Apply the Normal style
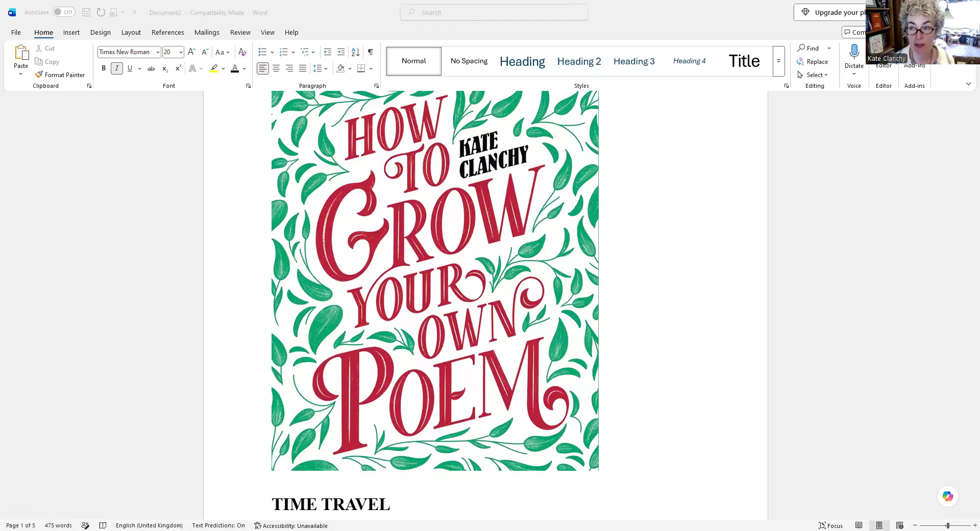980x531 pixels. point(414,61)
